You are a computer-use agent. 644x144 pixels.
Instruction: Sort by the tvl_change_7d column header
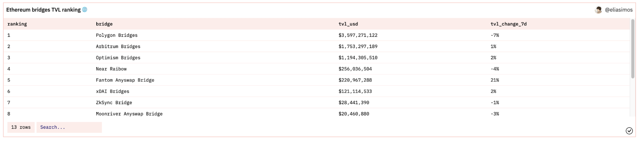coord(508,24)
